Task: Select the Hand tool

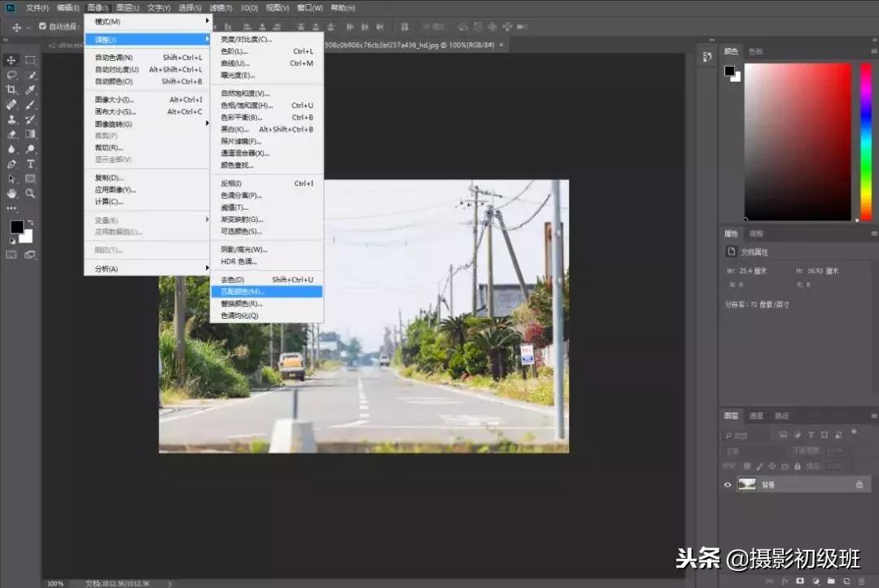Action: (x=11, y=194)
